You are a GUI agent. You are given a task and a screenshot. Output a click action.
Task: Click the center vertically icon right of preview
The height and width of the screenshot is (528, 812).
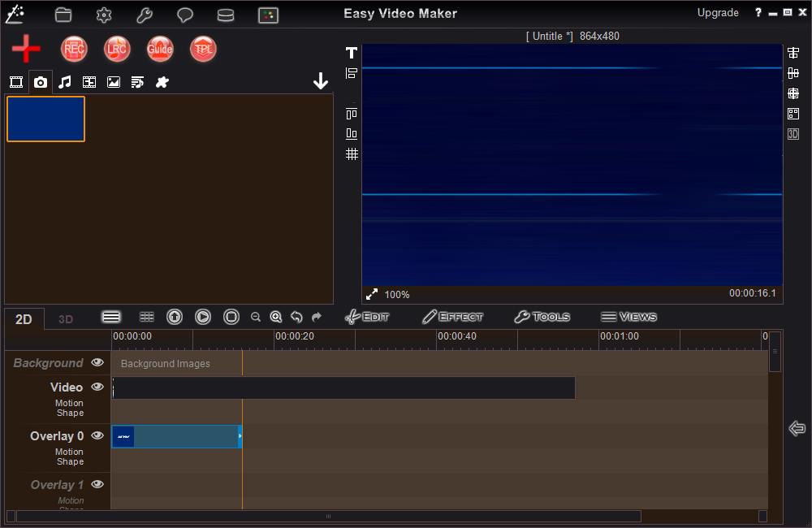[x=793, y=73]
